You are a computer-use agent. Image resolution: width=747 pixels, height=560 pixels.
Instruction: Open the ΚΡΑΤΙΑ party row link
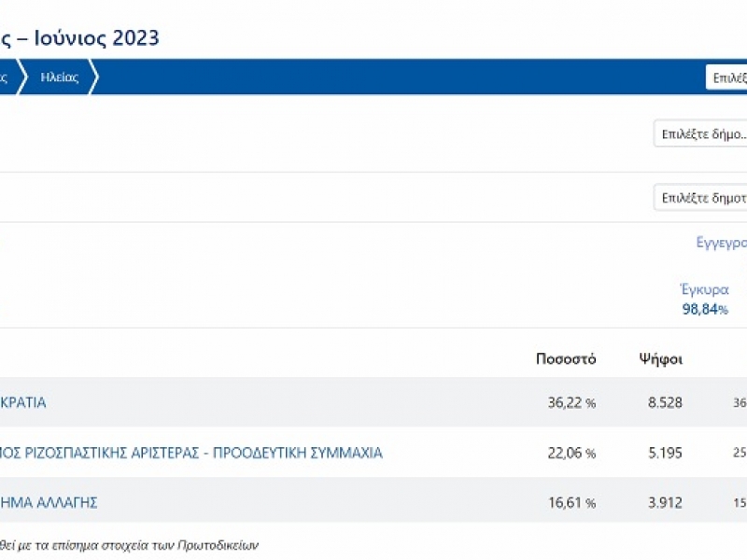(x=23, y=403)
